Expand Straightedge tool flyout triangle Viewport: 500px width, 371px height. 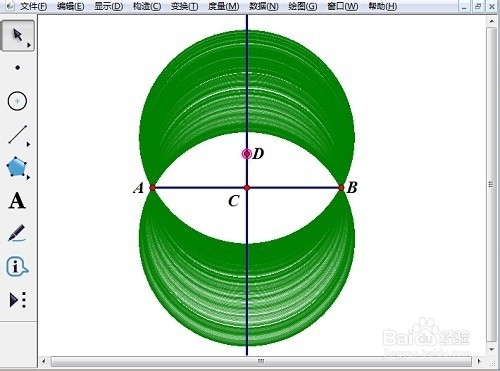point(28,144)
